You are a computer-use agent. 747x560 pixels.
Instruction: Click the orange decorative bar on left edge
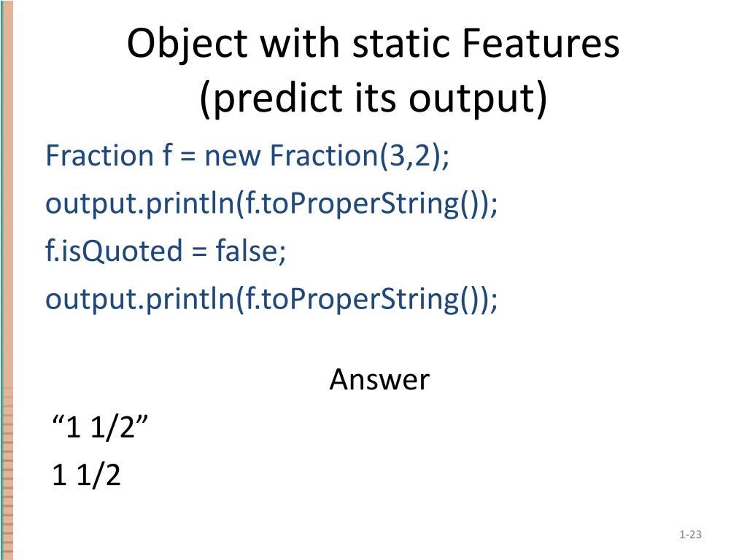7,190
